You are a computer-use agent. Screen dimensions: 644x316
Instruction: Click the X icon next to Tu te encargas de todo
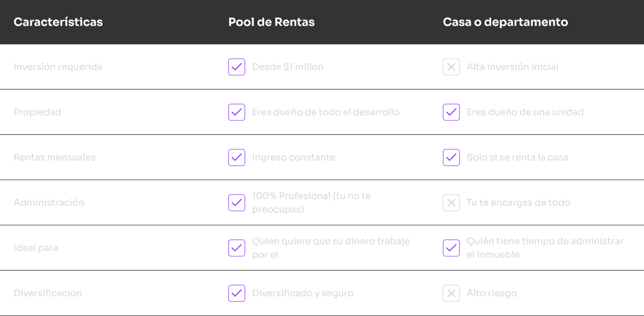pos(451,203)
